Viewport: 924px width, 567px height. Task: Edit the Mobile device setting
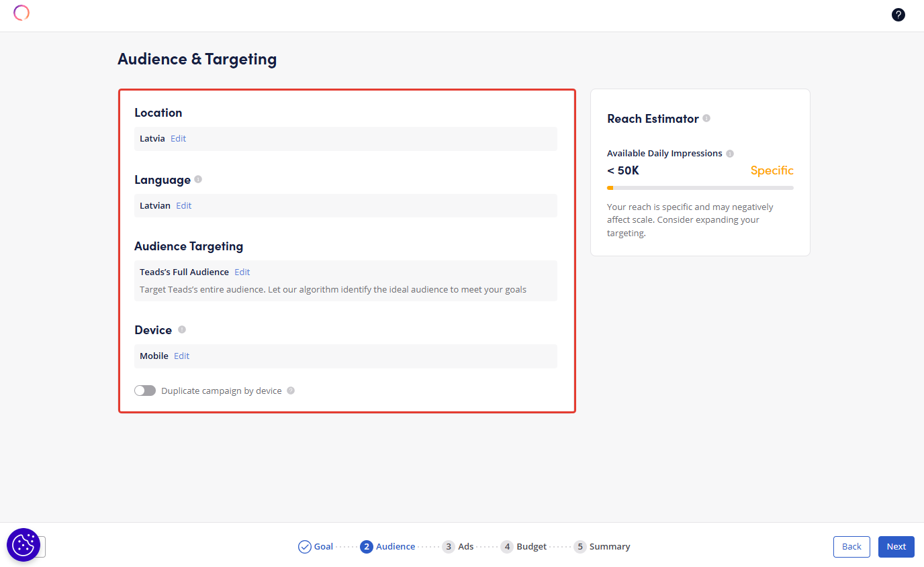pos(181,356)
